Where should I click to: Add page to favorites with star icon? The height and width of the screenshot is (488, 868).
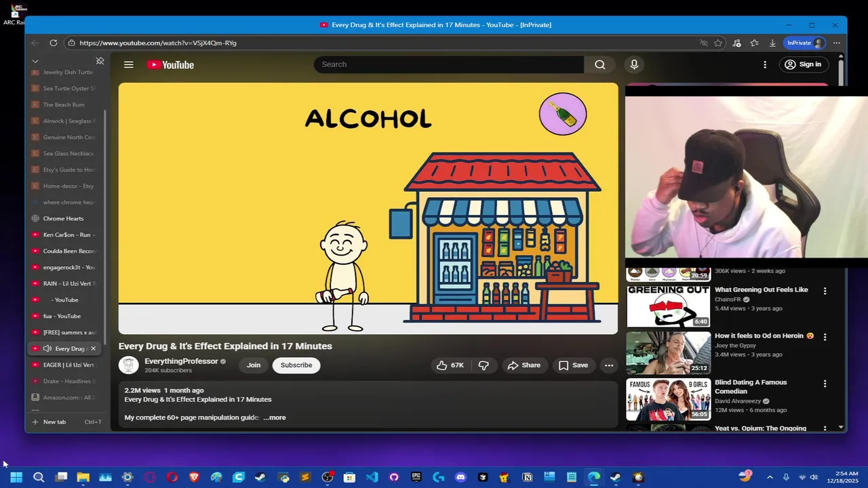718,43
